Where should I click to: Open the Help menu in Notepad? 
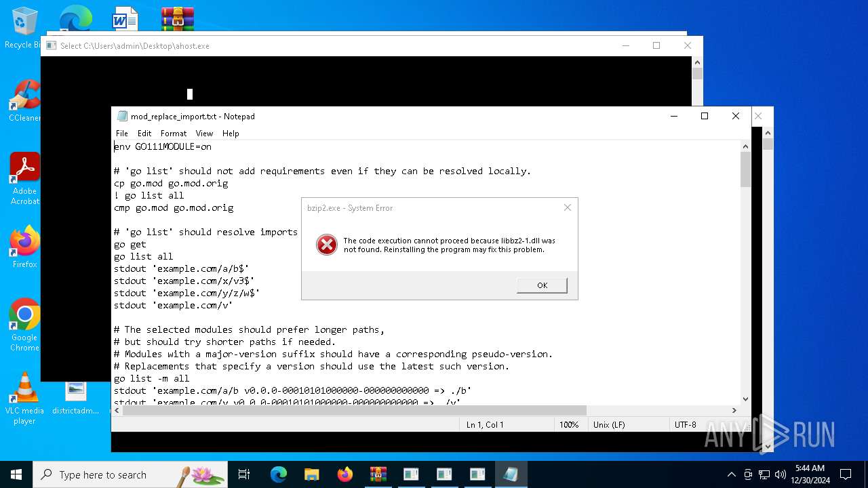[231, 134]
